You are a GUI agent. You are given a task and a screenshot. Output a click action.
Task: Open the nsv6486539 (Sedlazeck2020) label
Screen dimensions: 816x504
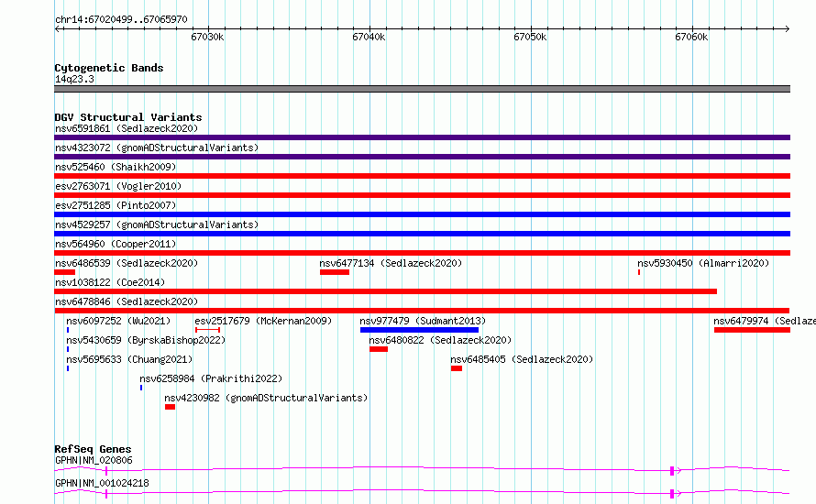click(x=127, y=263)
